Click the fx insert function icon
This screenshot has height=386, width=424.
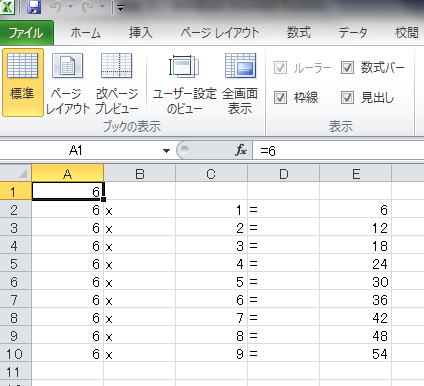point(241,150)
